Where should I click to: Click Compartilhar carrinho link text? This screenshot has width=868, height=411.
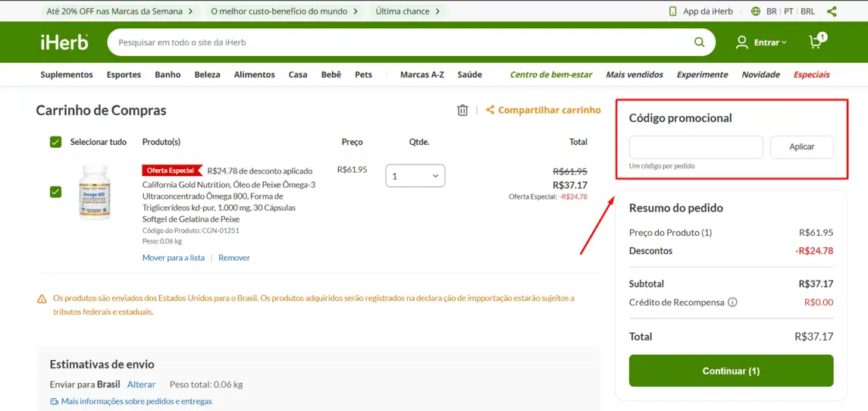click(549, 110)
